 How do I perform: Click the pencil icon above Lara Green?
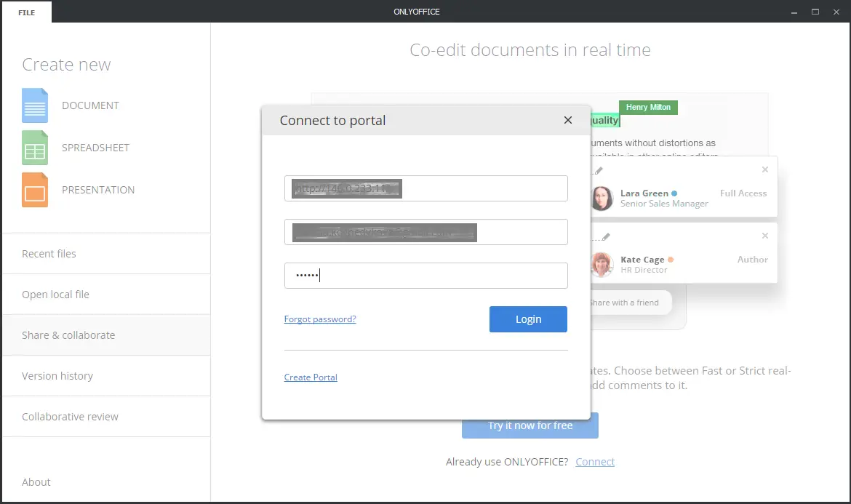coord(599,170)
